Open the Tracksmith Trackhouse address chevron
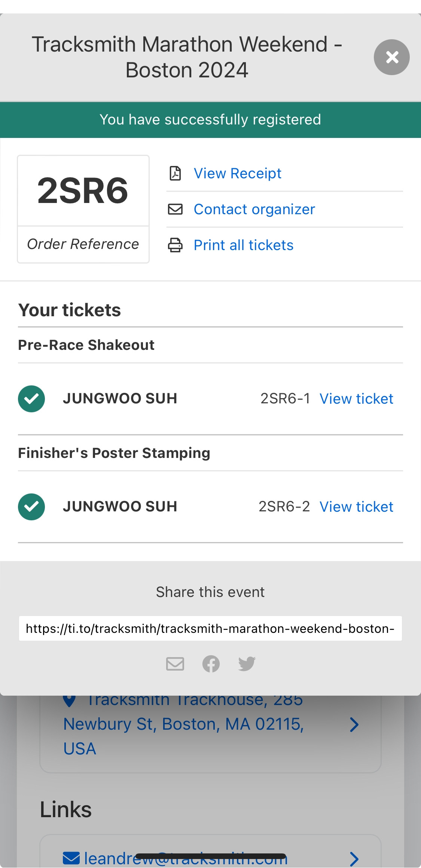421x868 pixels. (354, 724)
